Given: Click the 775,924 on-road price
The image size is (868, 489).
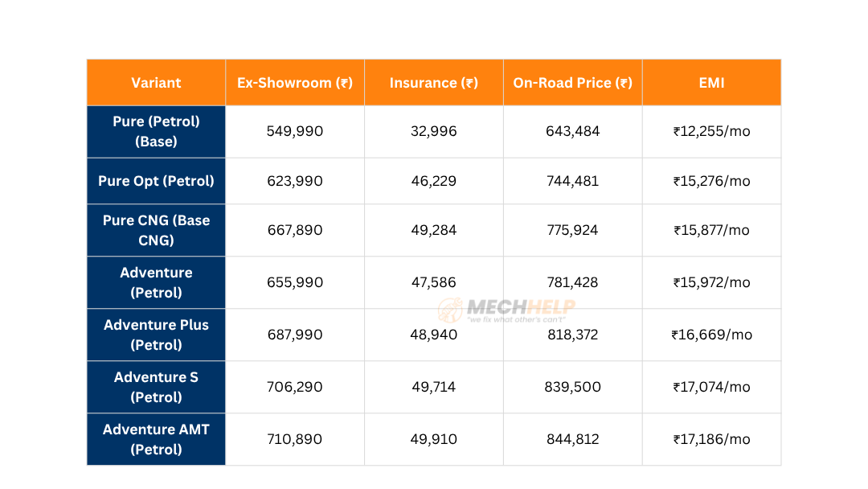Looking at the screenshot, I should click(x=573, y=230).
